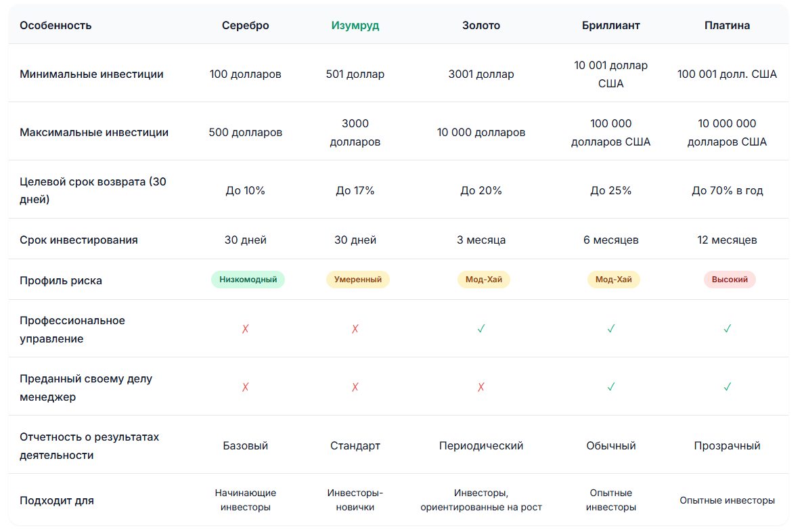The image size is (804, 532).
Task: Click green check for Платина professional management
Action: coord(728,329)
